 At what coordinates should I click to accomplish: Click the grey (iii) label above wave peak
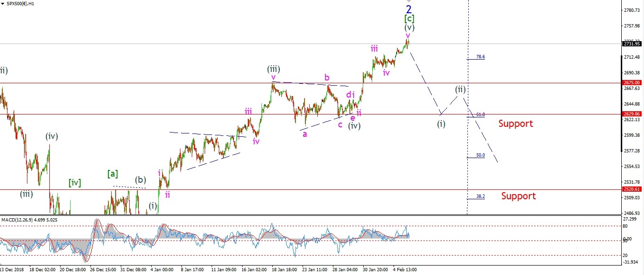tap(272, 69)
